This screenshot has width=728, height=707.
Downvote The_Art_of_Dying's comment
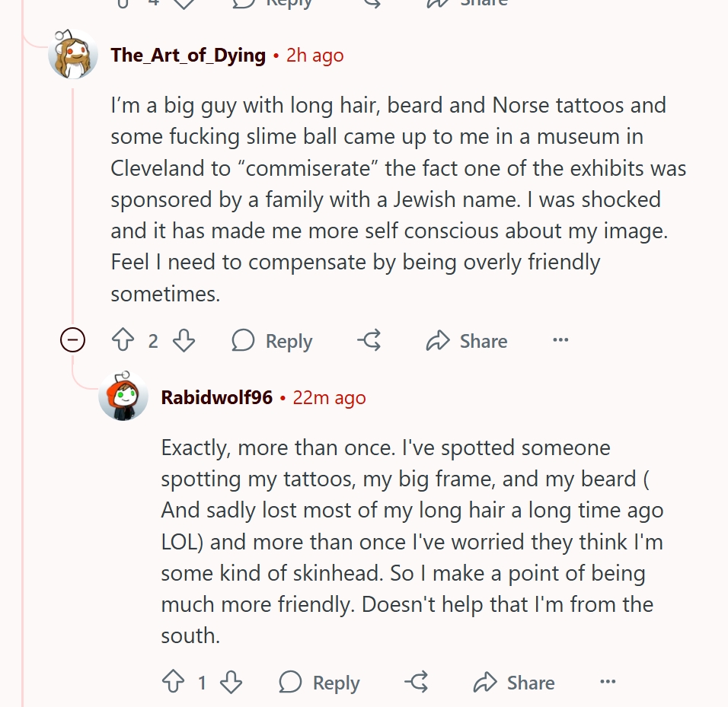point(184,340)
